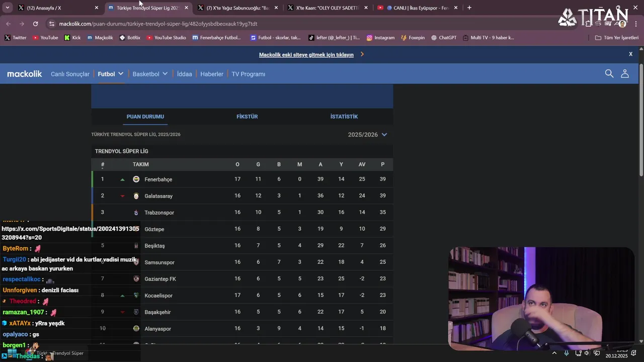Click the Fenerbahçe club crest
The height and width of the screenshot is (362, 644).
coord(136,179)
